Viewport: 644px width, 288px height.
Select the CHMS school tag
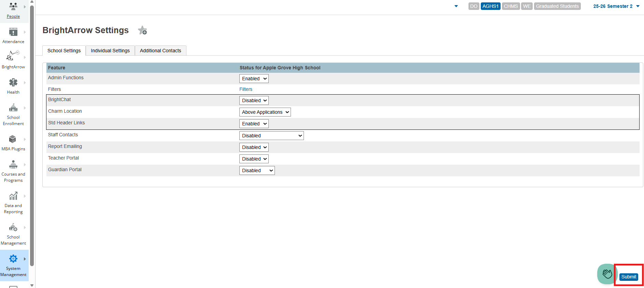[x=511, y=6]
